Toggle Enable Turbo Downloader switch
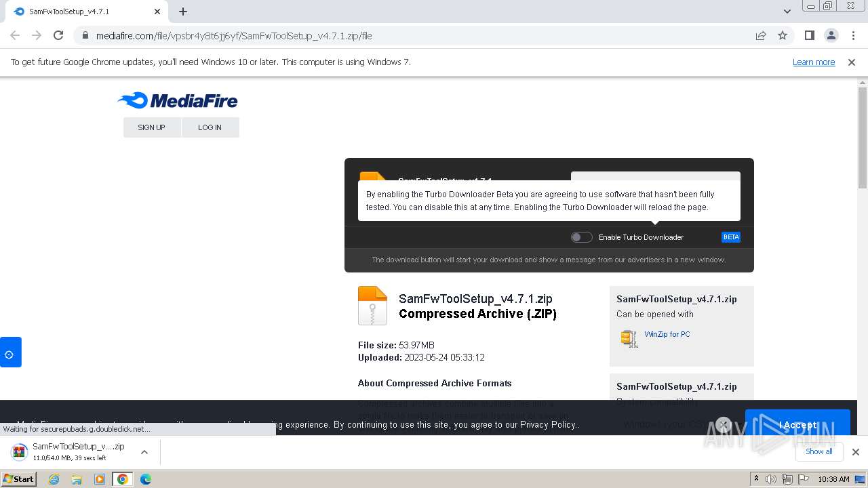 [x=581, y=237]
